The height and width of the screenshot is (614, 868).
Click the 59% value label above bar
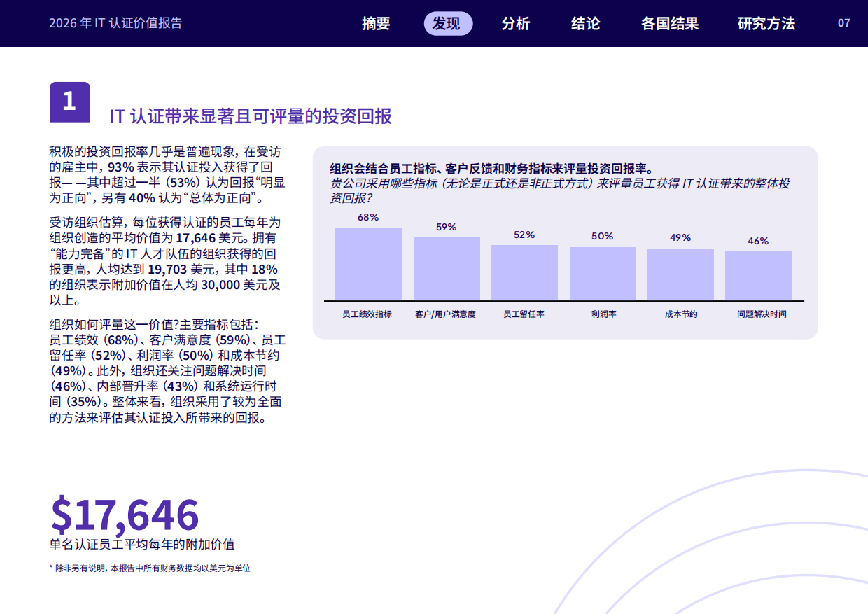[x=446, y=227]
